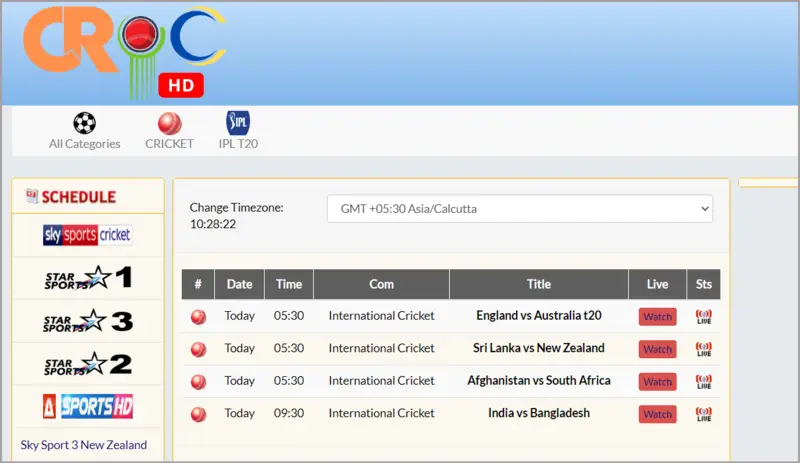Click cricket ball icon in India vs Bangladesh row
Viewport: 800px width, 463px height.
pyautogui.click(x=198, y=415)
